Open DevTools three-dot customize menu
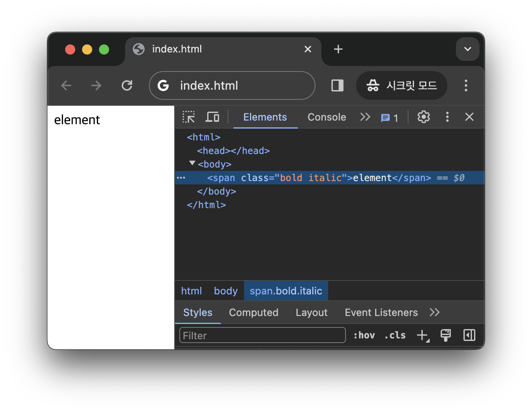Viewport: 532px width, 412px height. coord(447,117)
